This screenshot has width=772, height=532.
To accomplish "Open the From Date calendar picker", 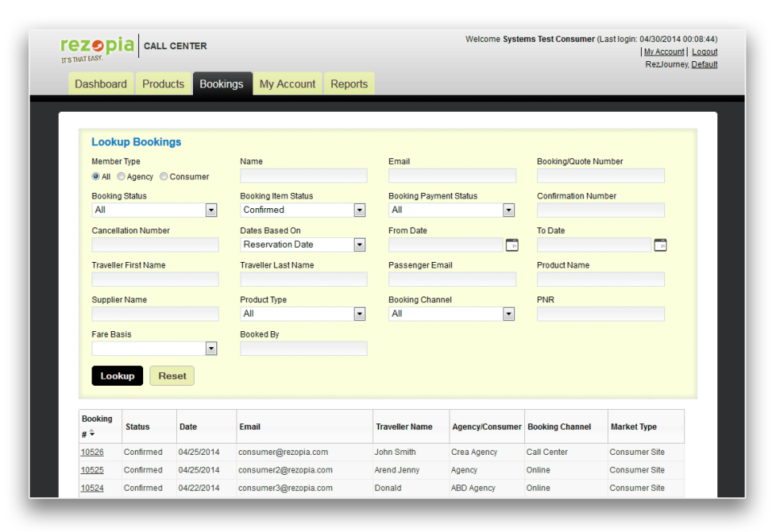I will [512, 245].
